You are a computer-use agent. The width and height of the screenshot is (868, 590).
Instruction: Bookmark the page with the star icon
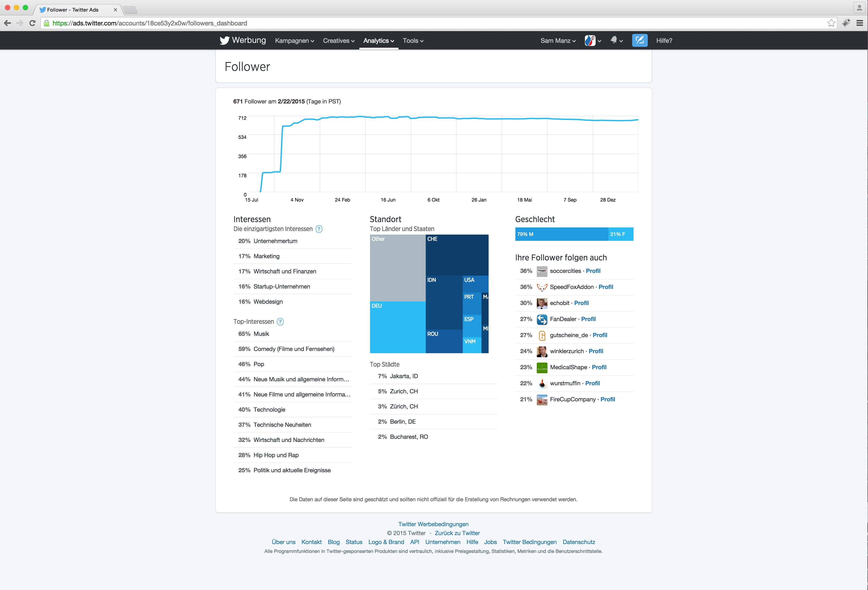[x=831, y=23]
